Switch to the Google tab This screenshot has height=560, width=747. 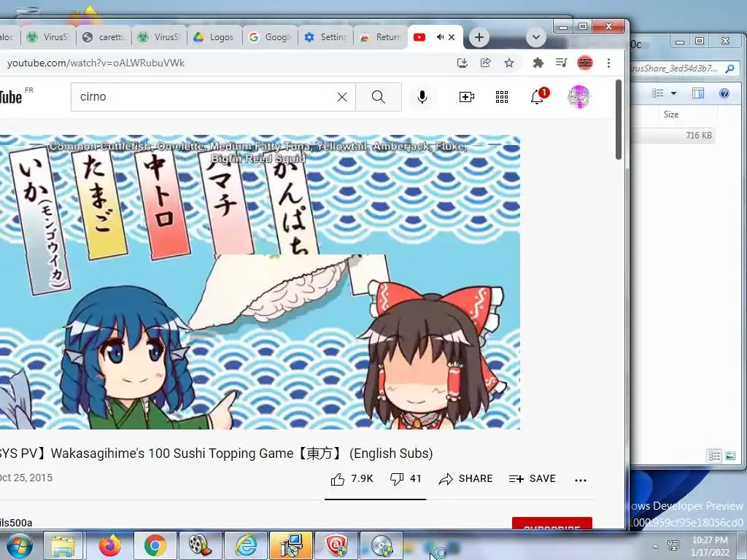[270, 36]
